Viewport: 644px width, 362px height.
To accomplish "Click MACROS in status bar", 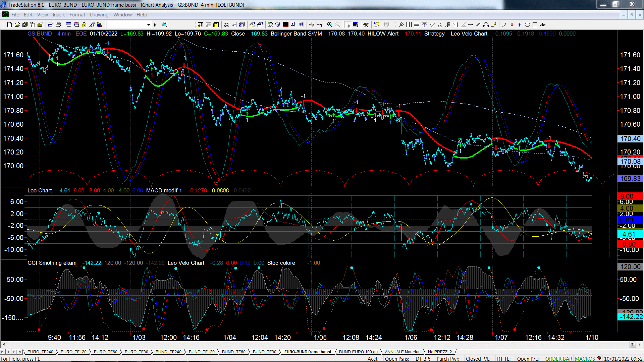I will [x=585, y=359].
